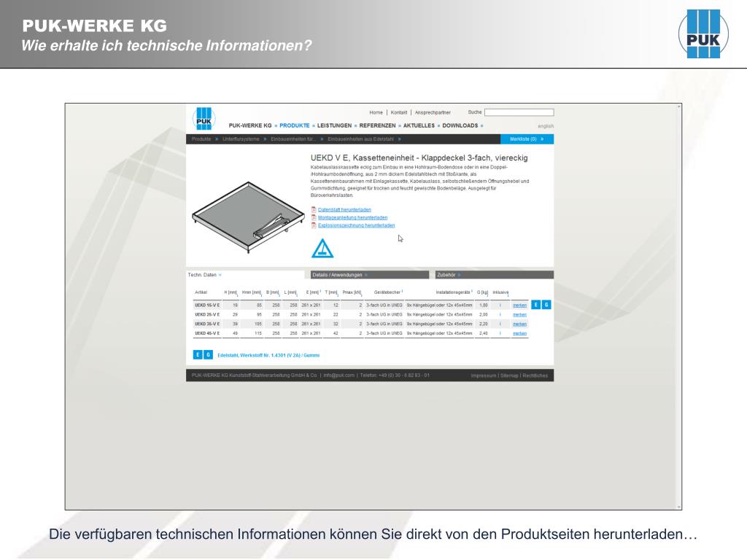This screenshot has width=747, height=560.
Task: Click the G [kg] column header
Action: (483, 292)
